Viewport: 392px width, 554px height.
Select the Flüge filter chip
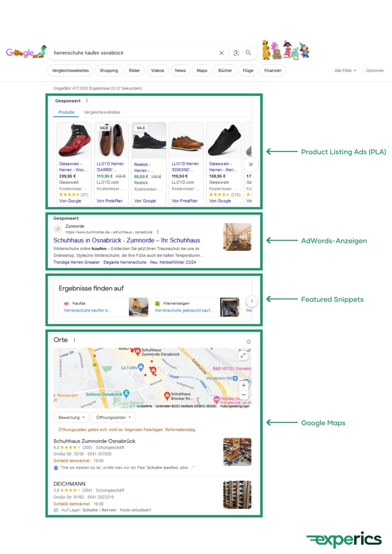pyautogui.click(x=248, y=70)
